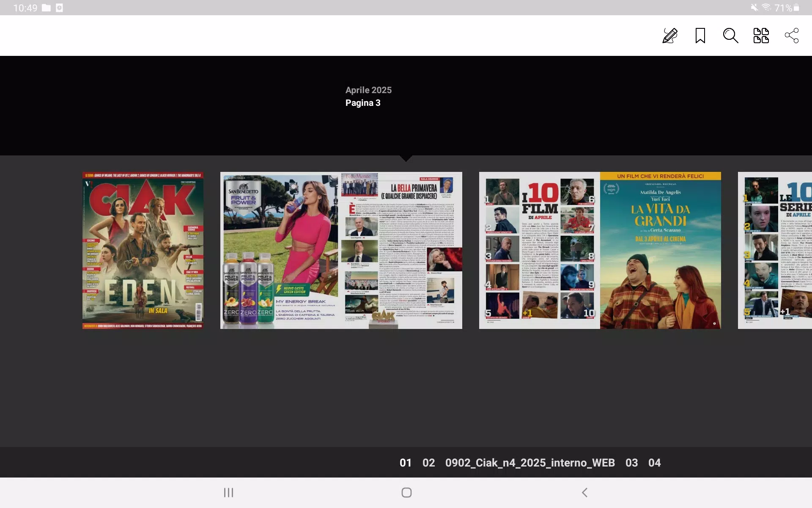This screenshot has width=812, height=508.
Task: Open the annotation pen tool
Action: 669,36
